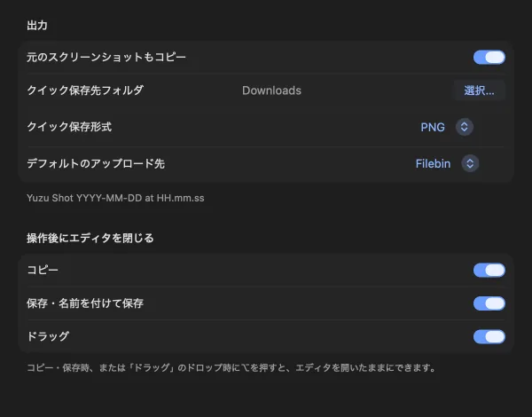Toggle 元のスクリーンショットもコピー switch
The height and width of the screenshot is (417, 532).
[489, 57]
